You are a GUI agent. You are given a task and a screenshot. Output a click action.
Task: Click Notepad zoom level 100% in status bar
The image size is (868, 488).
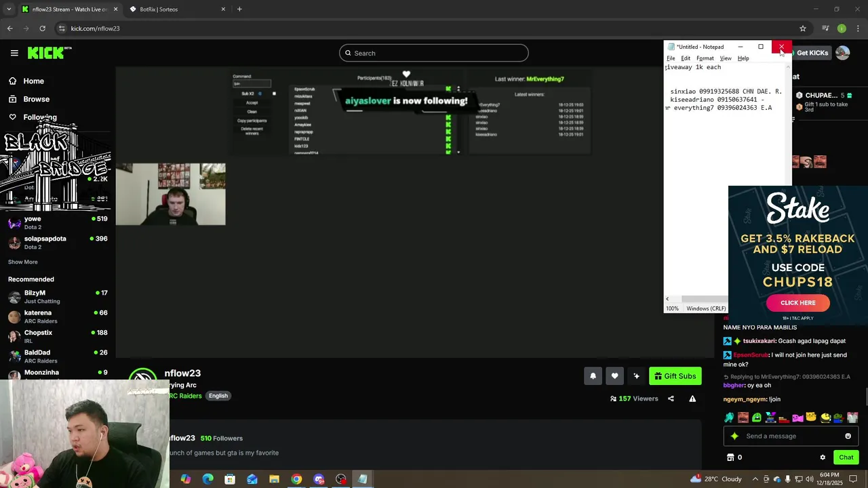(672, 308)
